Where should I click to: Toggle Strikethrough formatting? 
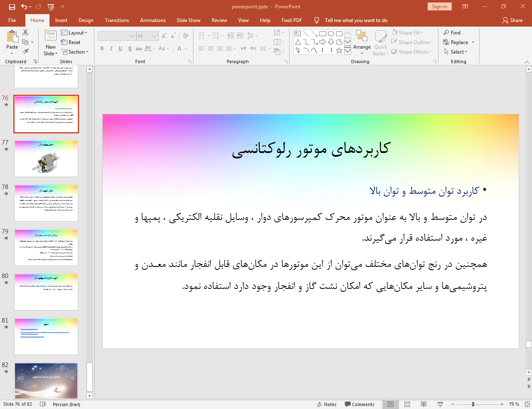point(139,49)
